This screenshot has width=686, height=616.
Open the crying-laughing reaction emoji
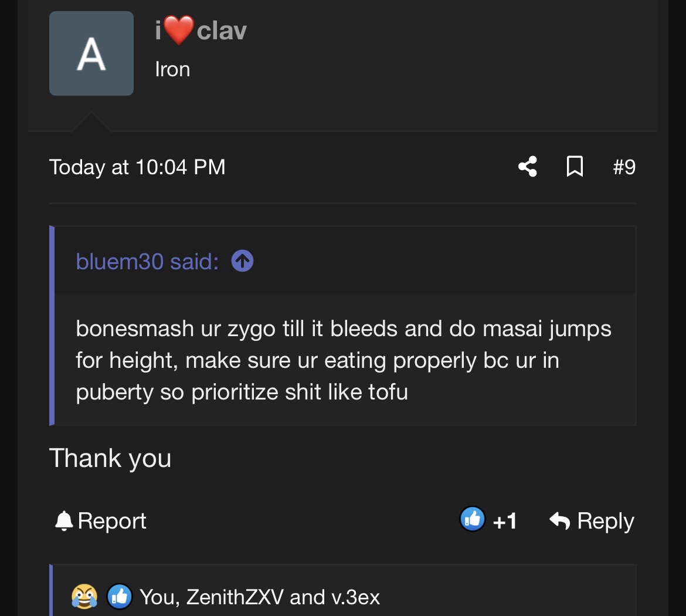(84, 596)
